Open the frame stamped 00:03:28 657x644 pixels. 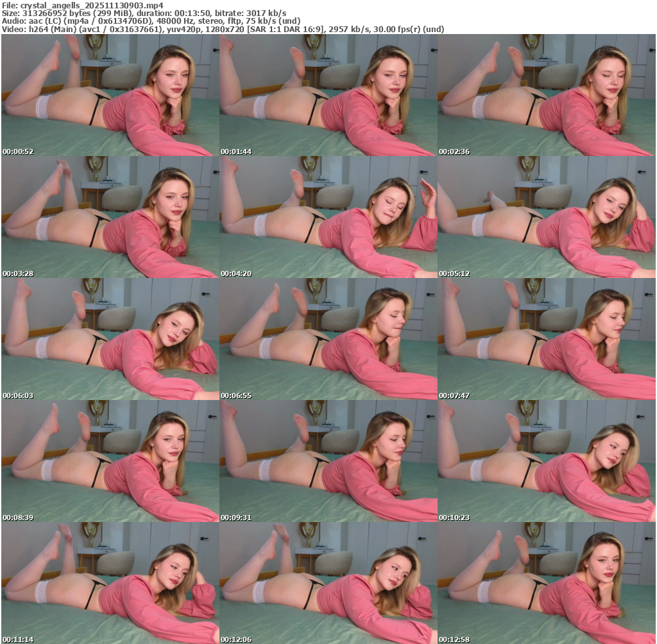click(110, 217)
